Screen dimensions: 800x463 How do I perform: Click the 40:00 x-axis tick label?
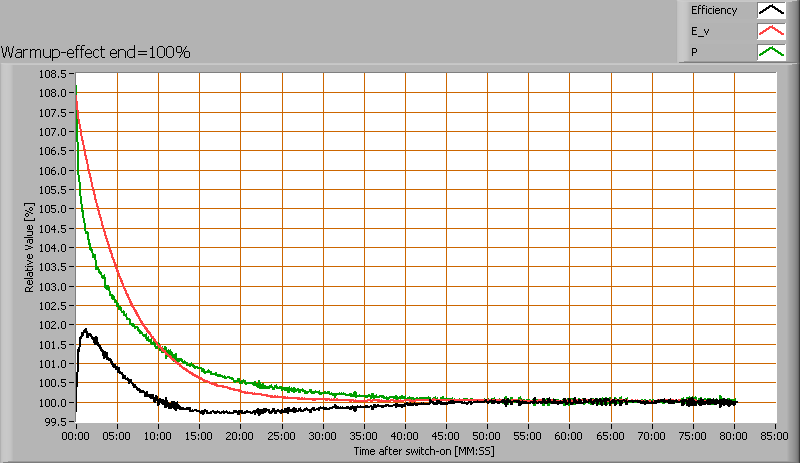(405, 436)
